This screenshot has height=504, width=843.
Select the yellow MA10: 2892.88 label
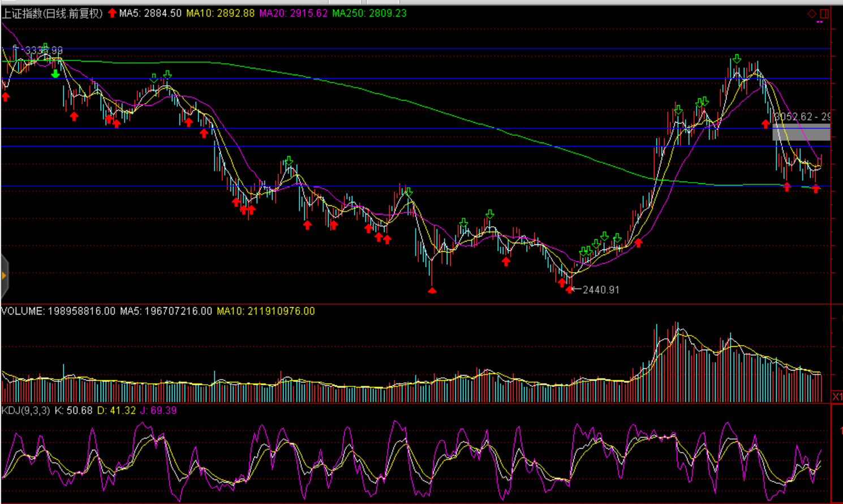coord(221,13)
